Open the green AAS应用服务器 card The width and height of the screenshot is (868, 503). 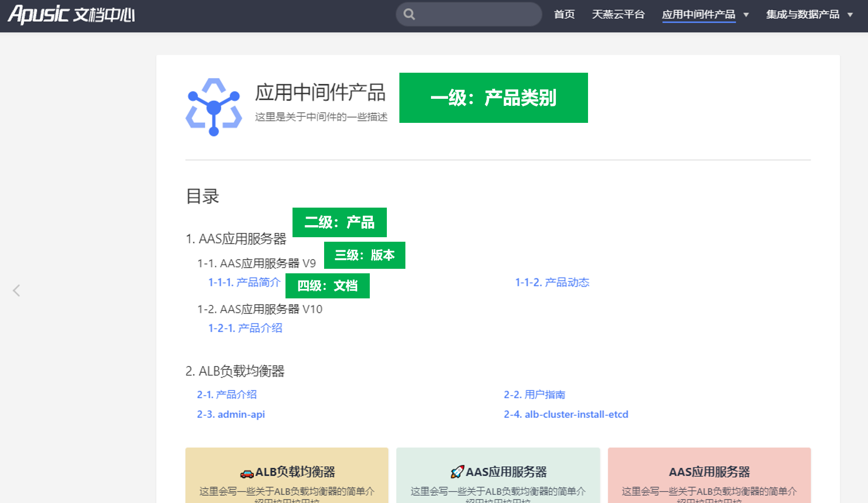[498, 475]
